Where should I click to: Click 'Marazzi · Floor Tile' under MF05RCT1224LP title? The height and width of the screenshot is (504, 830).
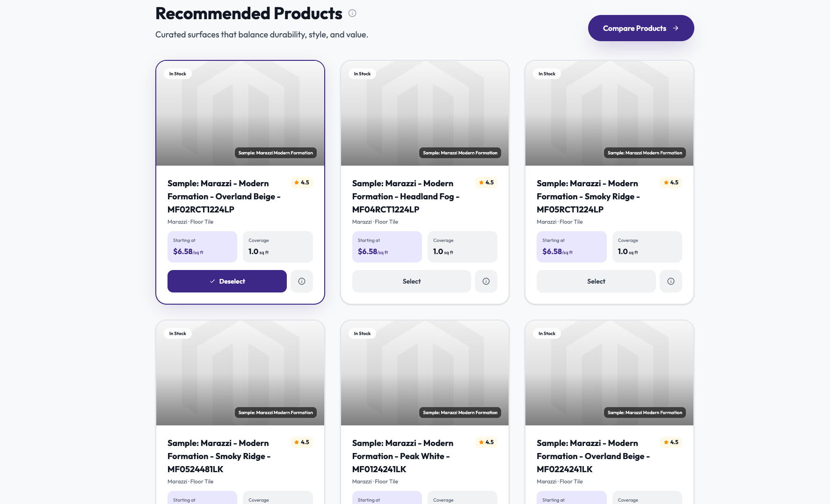(x=560, y=222)
